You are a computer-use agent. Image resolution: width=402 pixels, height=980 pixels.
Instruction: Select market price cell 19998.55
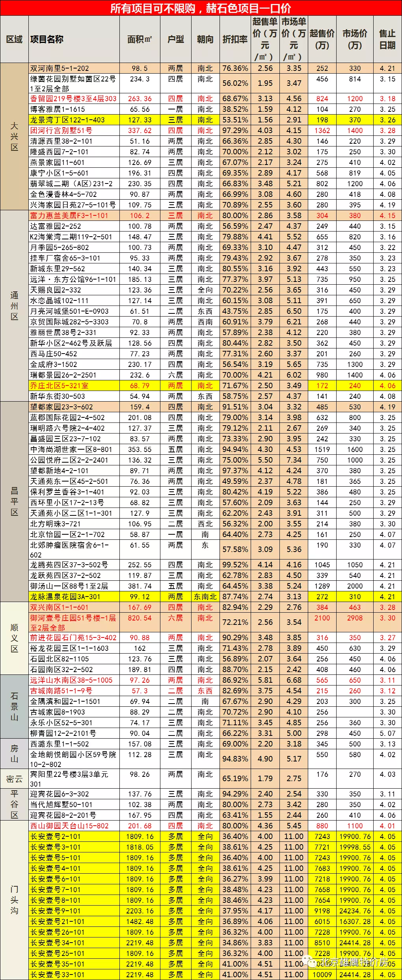tap(355, 847)
